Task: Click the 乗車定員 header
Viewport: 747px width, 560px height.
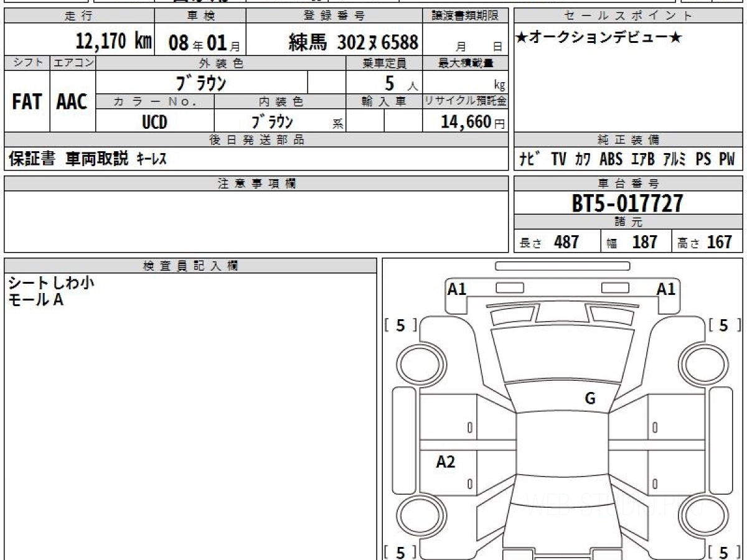Action: click(x=384, y=63)
